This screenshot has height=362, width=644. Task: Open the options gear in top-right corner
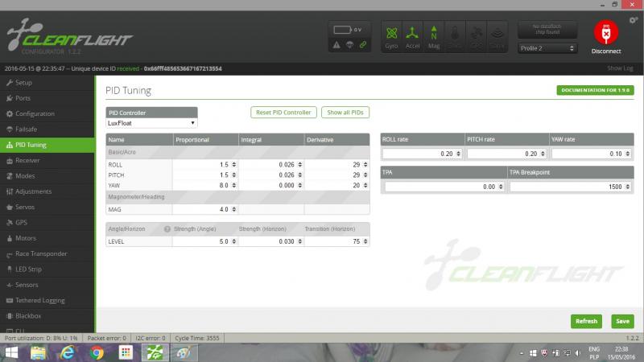click(x=634, y=19)
